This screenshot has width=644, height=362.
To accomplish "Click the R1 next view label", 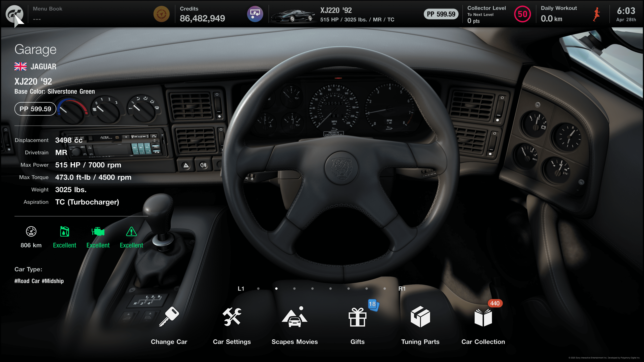I will 402,289.
